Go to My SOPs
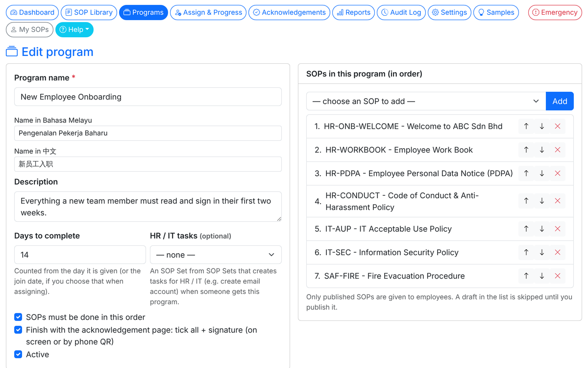 [x=29, y=30]
